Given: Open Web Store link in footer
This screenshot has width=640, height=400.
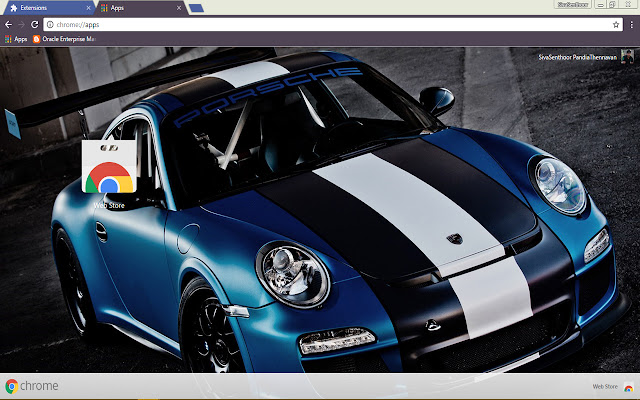Looking at the screenshot, I should pyautogui.click(x=613, y=387).
